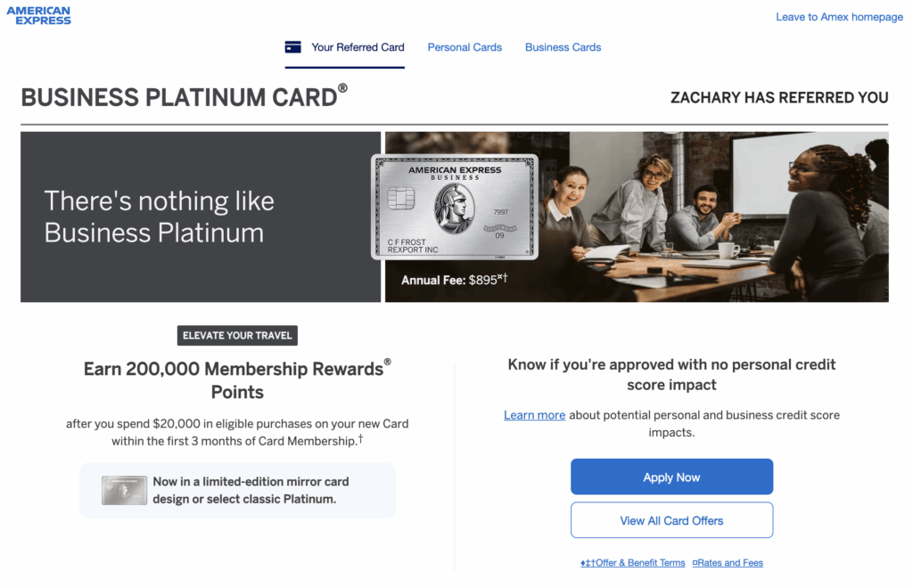This screenshot has width=913, height=588.
Task: Switch to the Business Cards tab
Action: (x=563, y=47)
